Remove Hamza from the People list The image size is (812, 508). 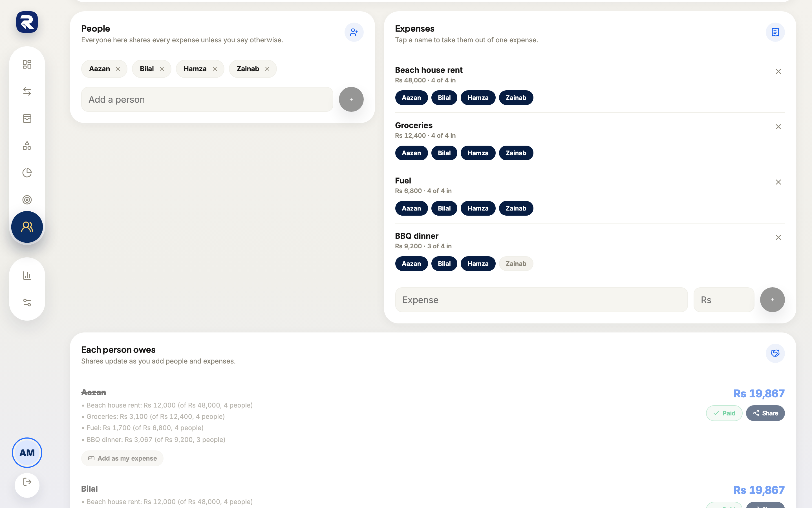coord(215,69)
